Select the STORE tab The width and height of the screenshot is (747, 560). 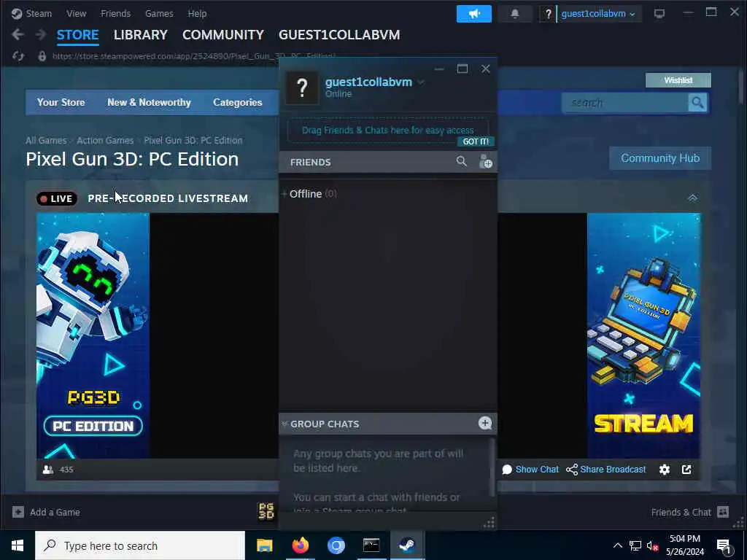[77, 35]
